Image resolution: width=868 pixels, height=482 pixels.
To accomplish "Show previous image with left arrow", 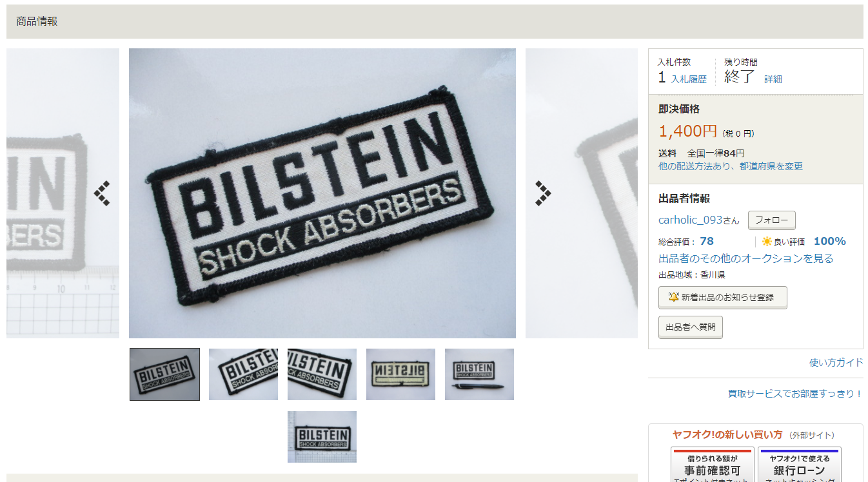I will pos(102,193).
